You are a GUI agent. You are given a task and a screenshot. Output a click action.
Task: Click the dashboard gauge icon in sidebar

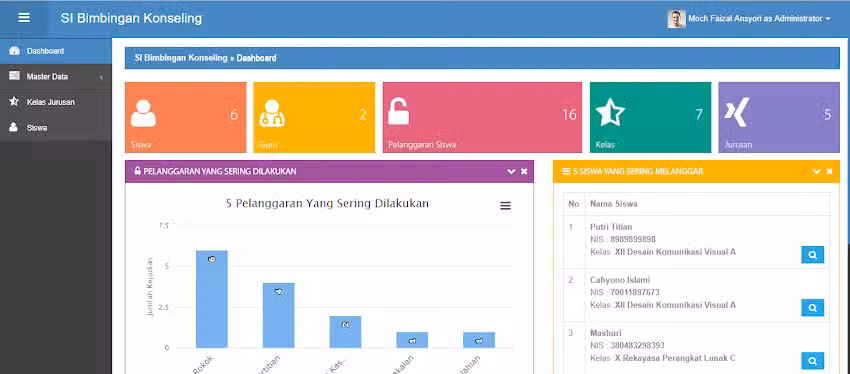(x=15, y=51)
